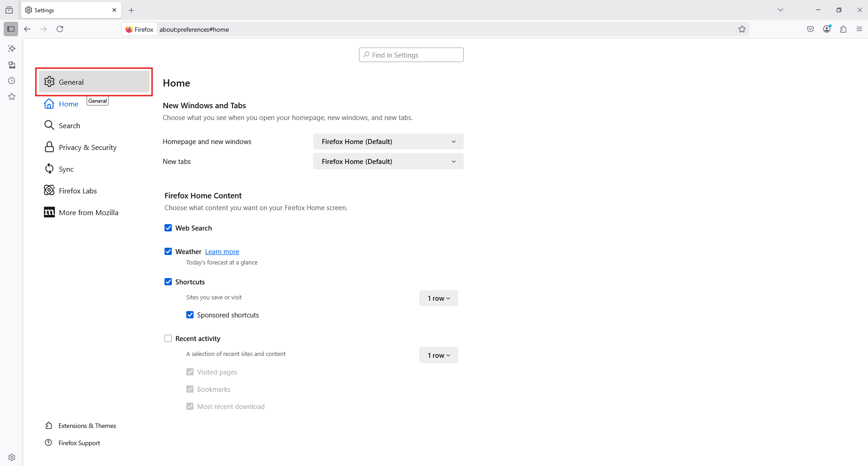Image resolution: width=868 pixels, height=466 pixels.
Task: Open History clock icon in sidebar
Action: (x=12, y=81)
